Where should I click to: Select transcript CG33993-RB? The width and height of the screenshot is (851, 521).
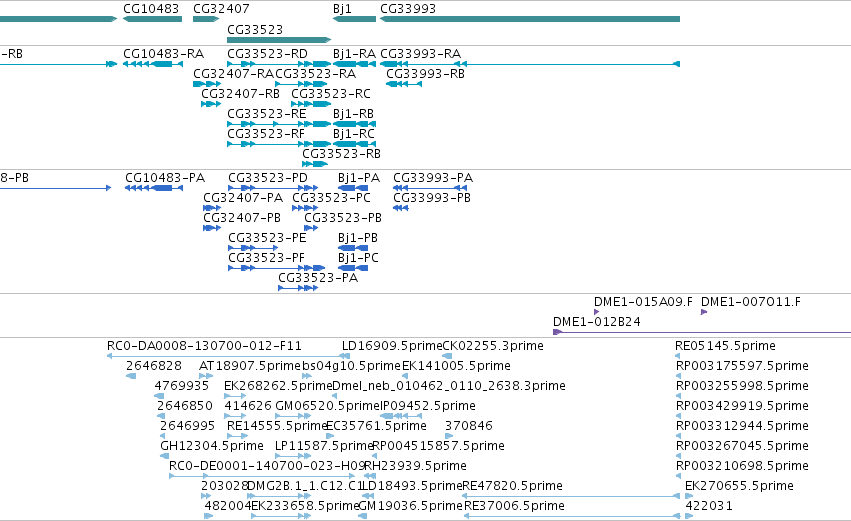pyautogui.click(x=404, y=84)
